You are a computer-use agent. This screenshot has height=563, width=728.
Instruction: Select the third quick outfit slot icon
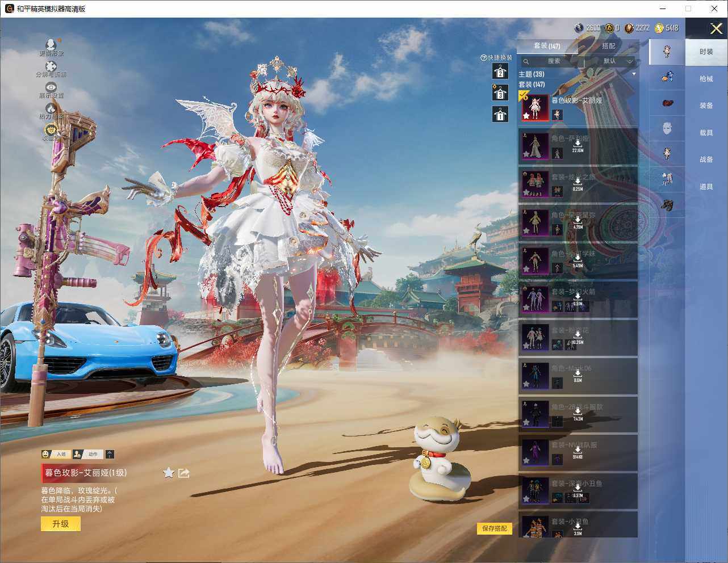pos(500,114)
